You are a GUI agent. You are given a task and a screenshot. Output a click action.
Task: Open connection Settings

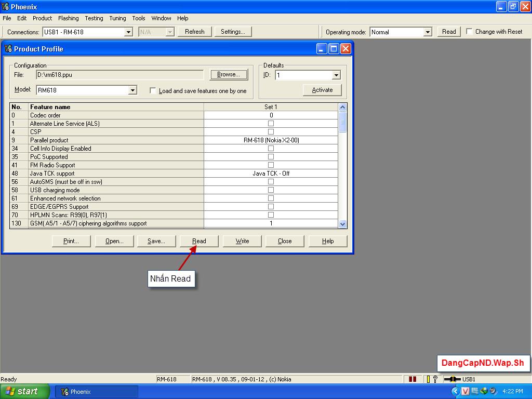point(233,32)
